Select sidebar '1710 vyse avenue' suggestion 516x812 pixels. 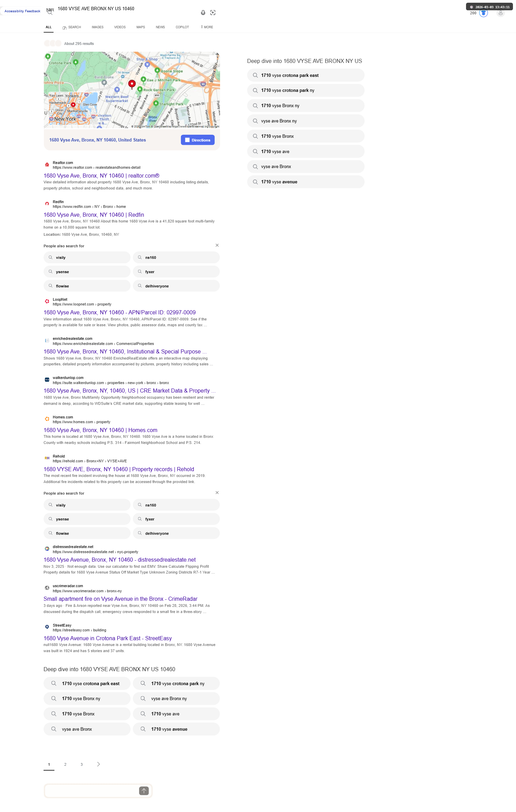point(306,182)
